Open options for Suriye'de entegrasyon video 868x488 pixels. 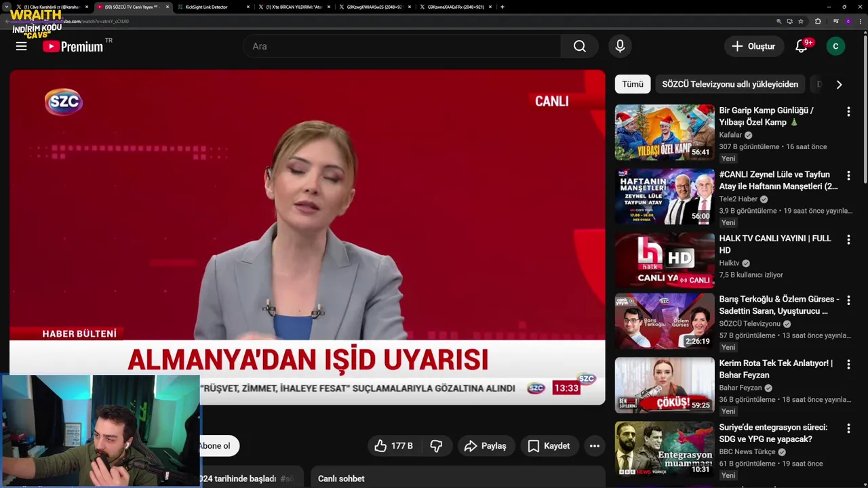pos(848,428)
